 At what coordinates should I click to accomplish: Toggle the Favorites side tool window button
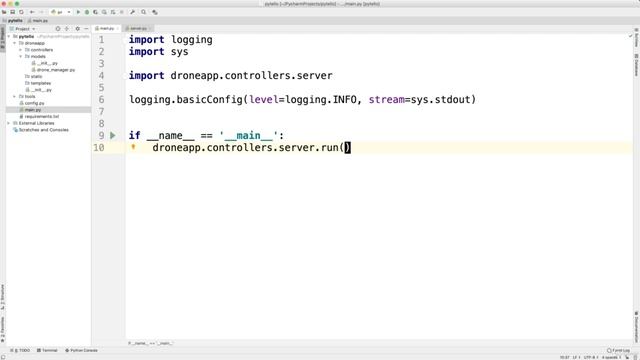point(2,329)
